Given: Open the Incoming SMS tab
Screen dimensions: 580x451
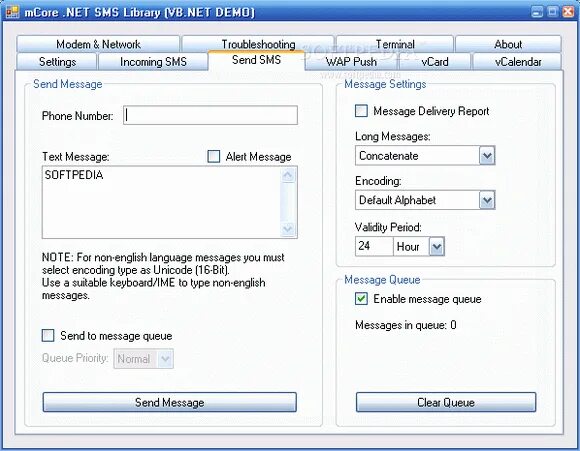Looking at the screenshot, I should click(153, 61).
